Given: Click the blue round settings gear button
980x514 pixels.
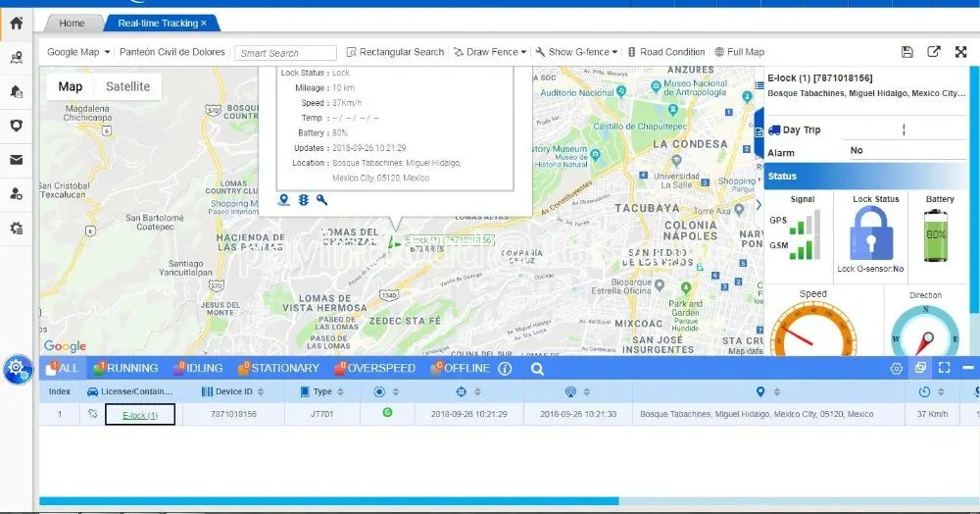Looking at the screenshot, I should 17,369.
